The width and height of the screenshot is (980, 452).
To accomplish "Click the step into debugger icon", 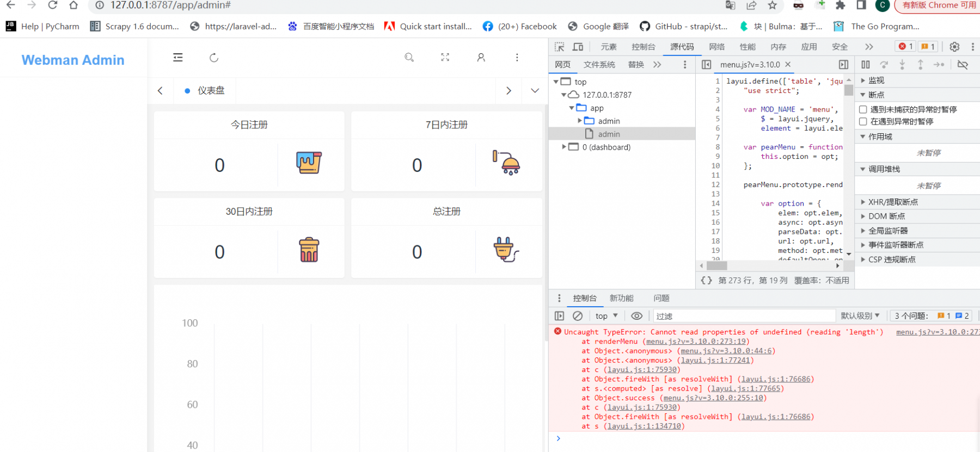I will click(x=902, y=65).
